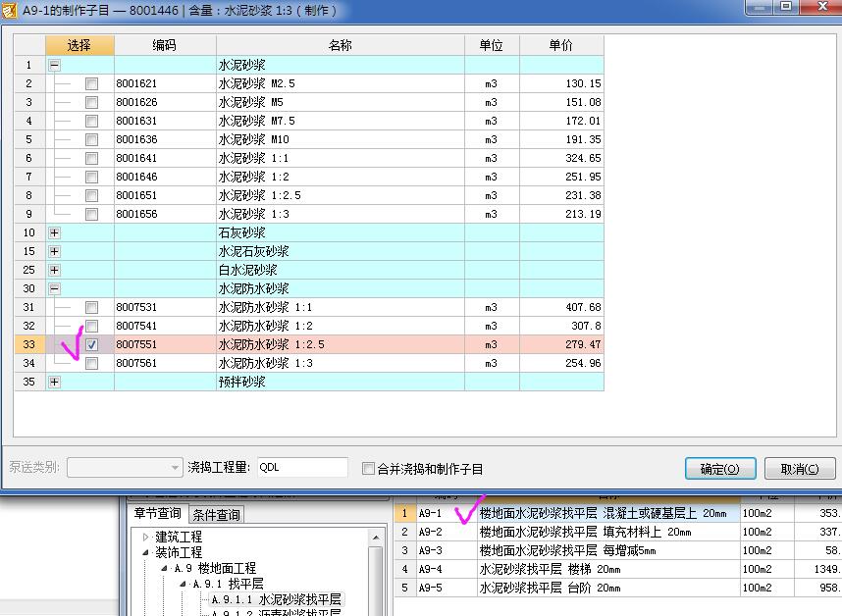
Task: Tick the checkbox for 水泥砂浆 1:2.5
Action: point(92,195)
